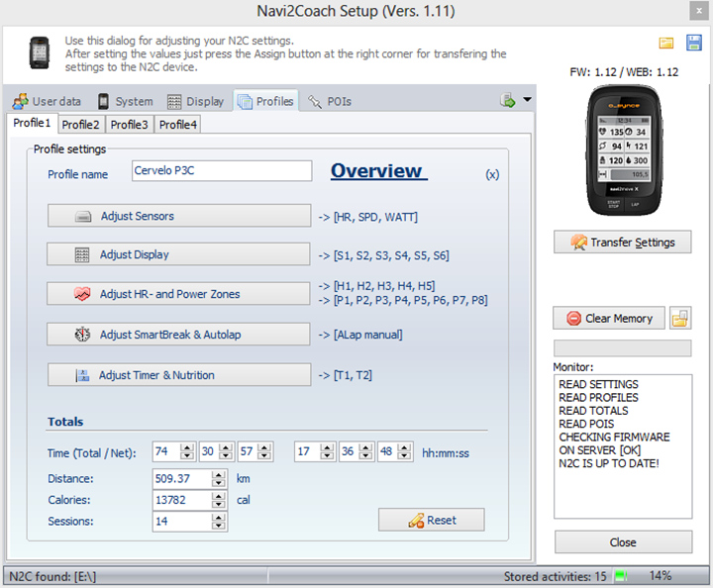Select the Profile2 tab
Viewport: 713px width, 588px height.
click(80, 124)
